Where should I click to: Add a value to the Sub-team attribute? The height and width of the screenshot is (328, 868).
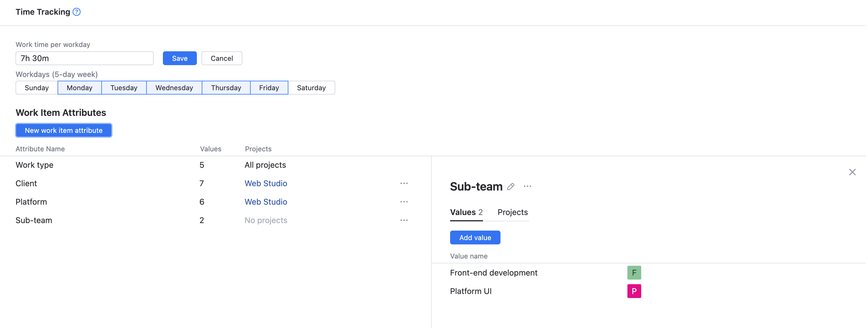[475, 237]
